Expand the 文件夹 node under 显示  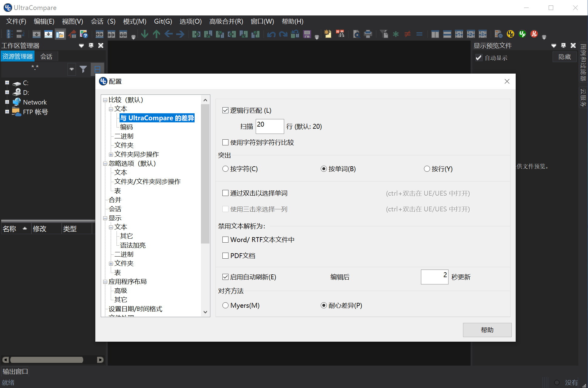click(111, 264)
